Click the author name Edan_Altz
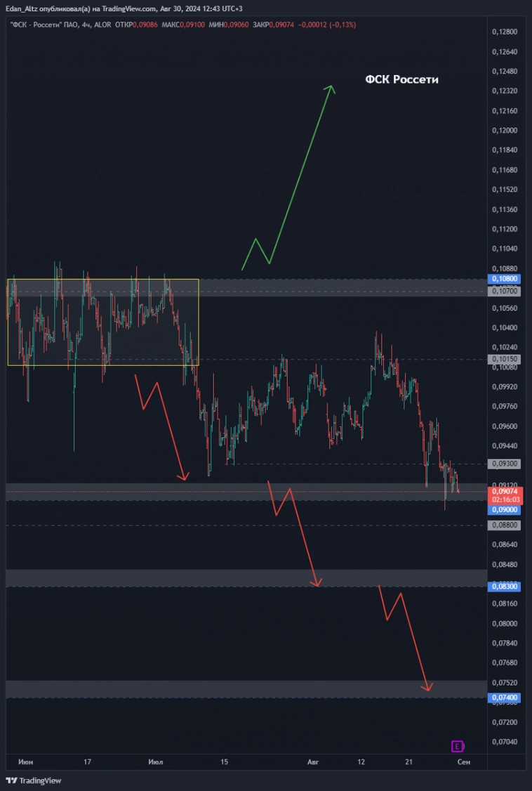Screen dimensions: 532x791 click(x=21, y=8)
